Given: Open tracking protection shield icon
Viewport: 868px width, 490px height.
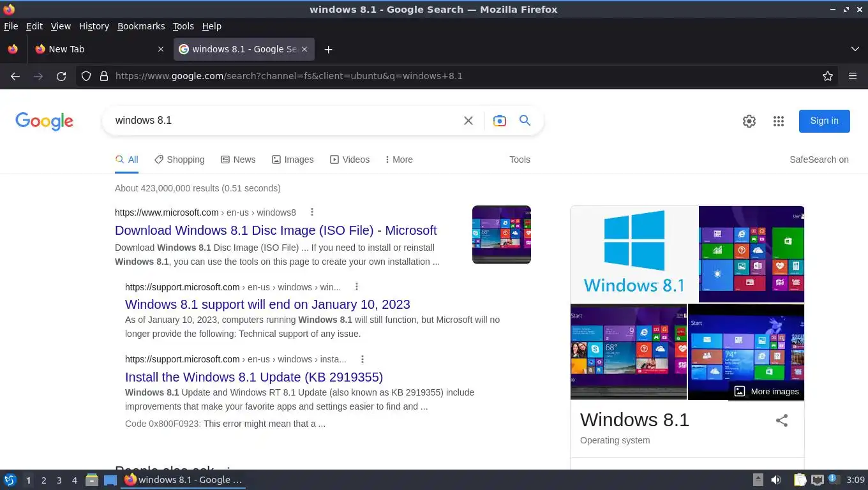Looking at the screenshot, I should pos(86,76).
